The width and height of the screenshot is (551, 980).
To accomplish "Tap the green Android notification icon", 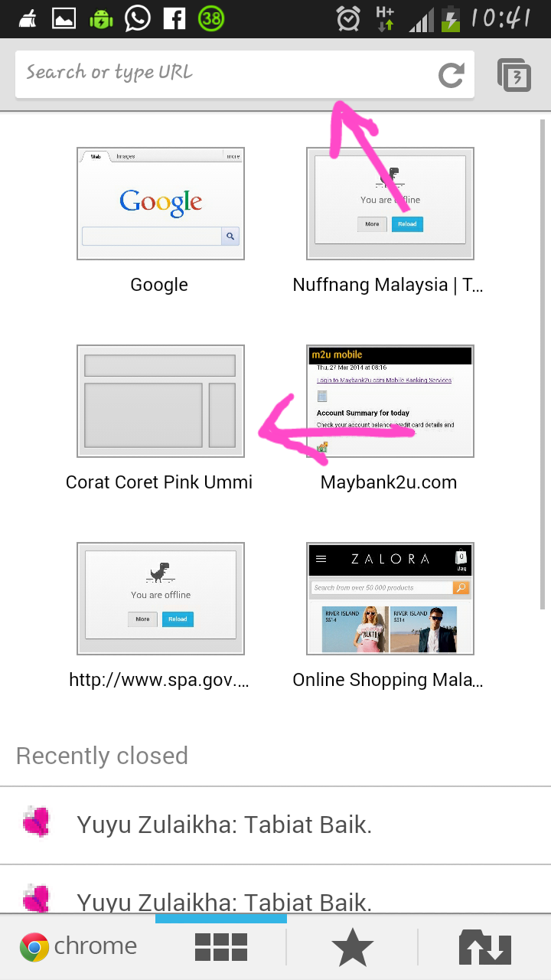I will [x=101, y=18].
